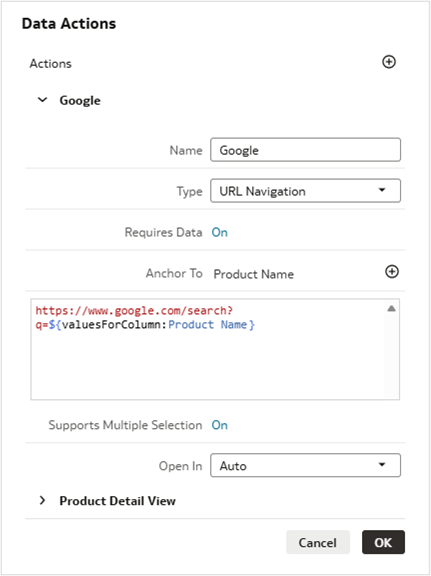431x576 pixels.
Task: Click the Supports Multiple Selection label
Action: coord(125,425)
